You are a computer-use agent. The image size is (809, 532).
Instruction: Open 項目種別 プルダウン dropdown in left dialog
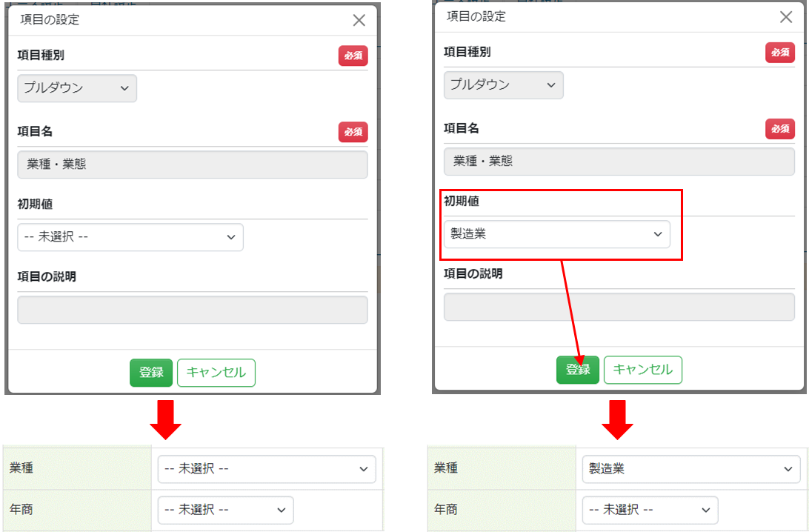coord(77,88)
